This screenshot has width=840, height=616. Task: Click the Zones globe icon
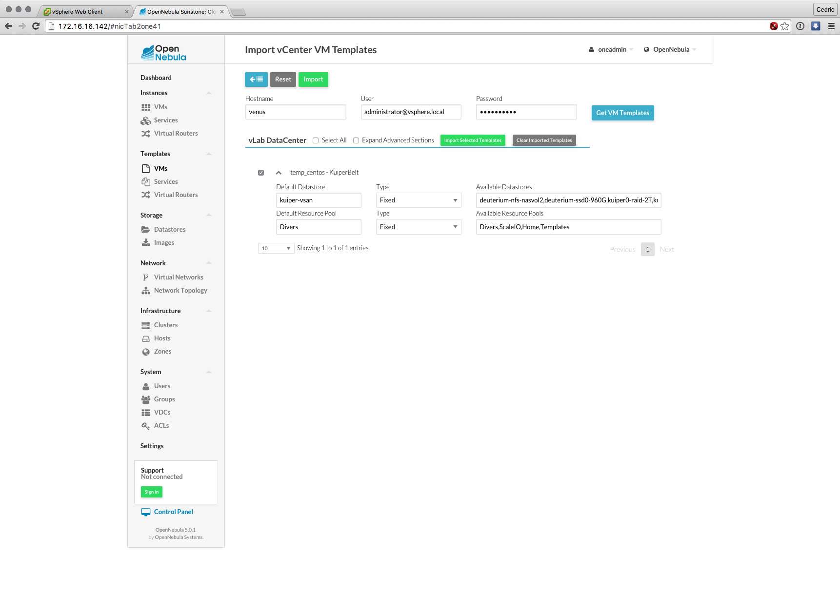(x=145, y=352)
